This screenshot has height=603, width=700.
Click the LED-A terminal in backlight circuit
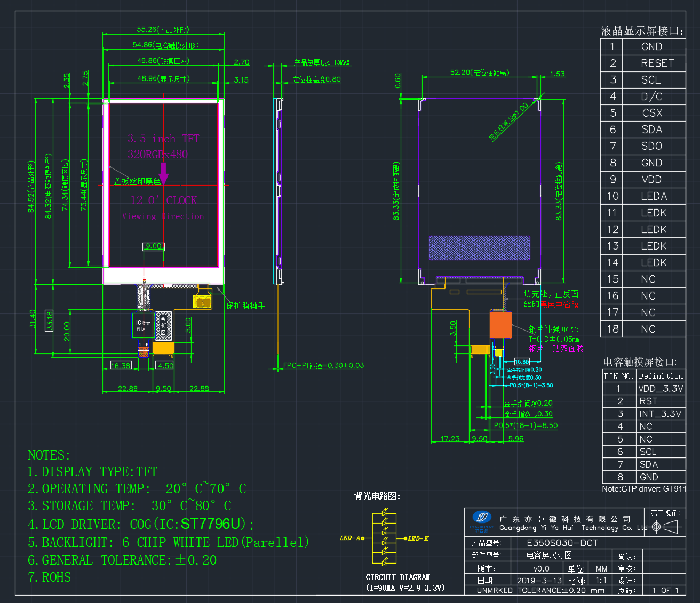coord(363,538)
